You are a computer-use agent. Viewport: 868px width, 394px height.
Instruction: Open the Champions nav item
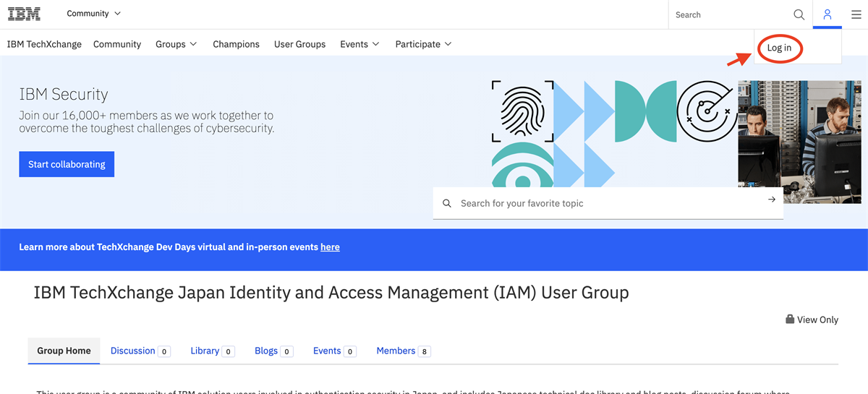click(x=236, y=44)
